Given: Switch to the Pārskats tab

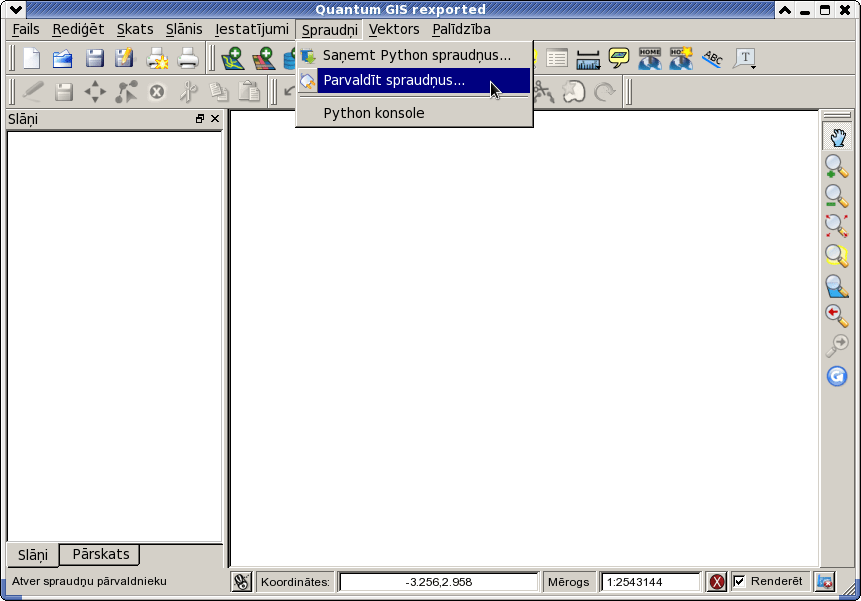Looking at the screenshot, I should [x=100, y=554].
